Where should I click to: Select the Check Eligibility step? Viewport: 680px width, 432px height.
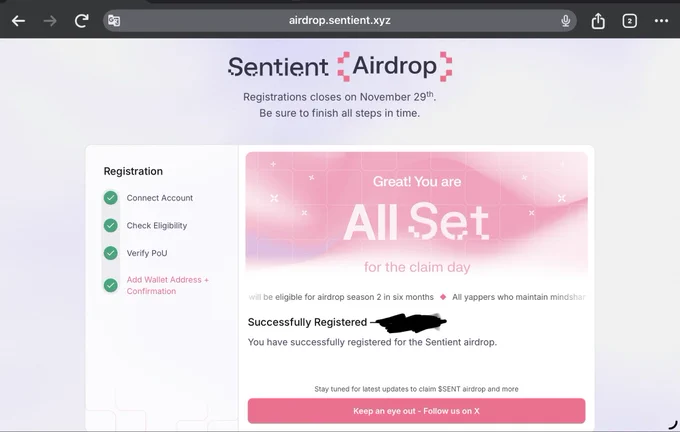tap(157, 226)
